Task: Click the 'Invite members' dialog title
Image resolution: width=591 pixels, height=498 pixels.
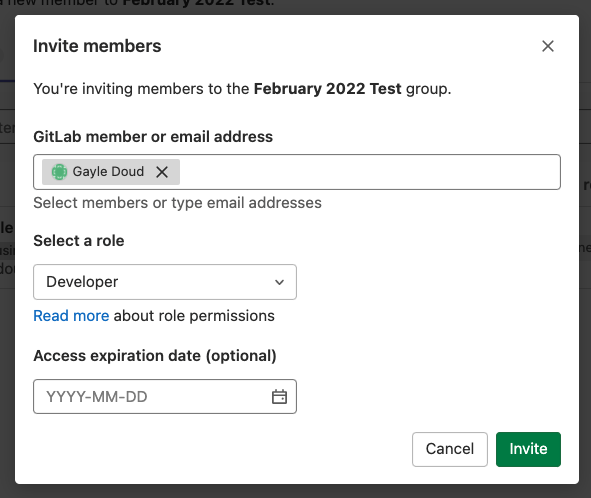Action: (x=97, y=46)
